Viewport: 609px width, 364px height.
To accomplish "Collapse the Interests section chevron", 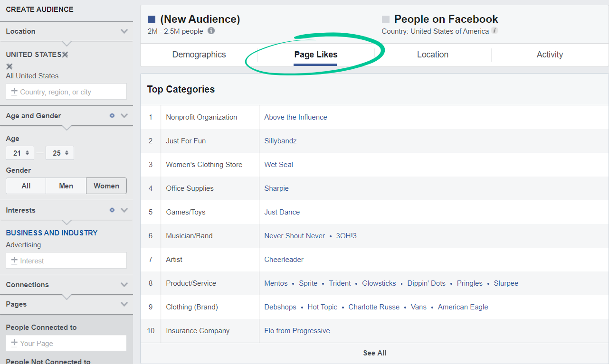I will 124,210.
